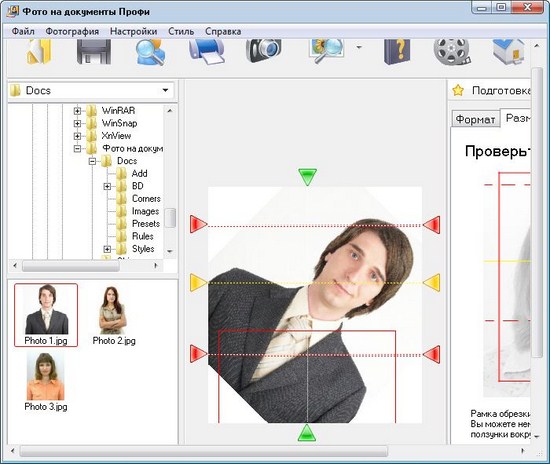Image resolution: width=550 pixels, height=464 pixels.
Task: Click the help book question mark icon
Action: [x=397, y=52]
